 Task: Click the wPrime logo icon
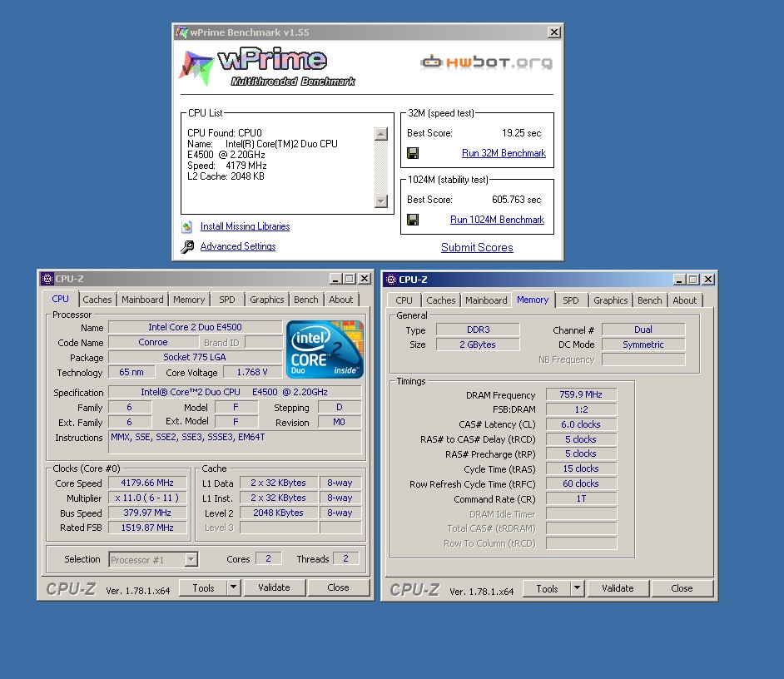(196, 67)
